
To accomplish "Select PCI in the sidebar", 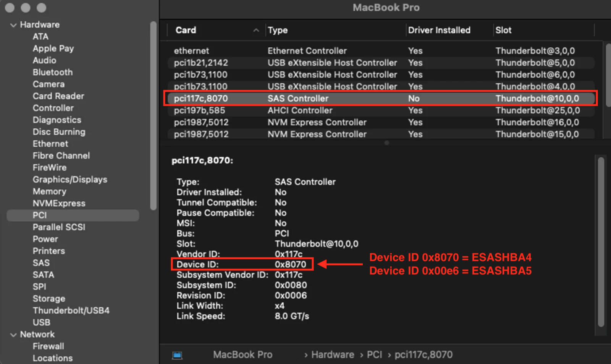I will coord(40,215).
